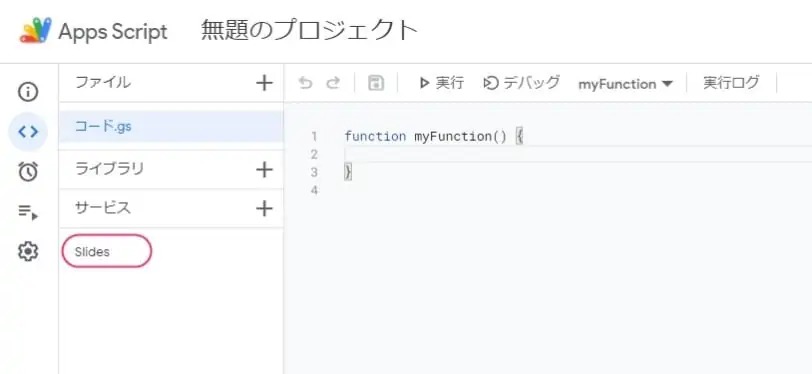
Task: Add a library using its plus icon
Action: pyautogui.click(x=265, y=169)
